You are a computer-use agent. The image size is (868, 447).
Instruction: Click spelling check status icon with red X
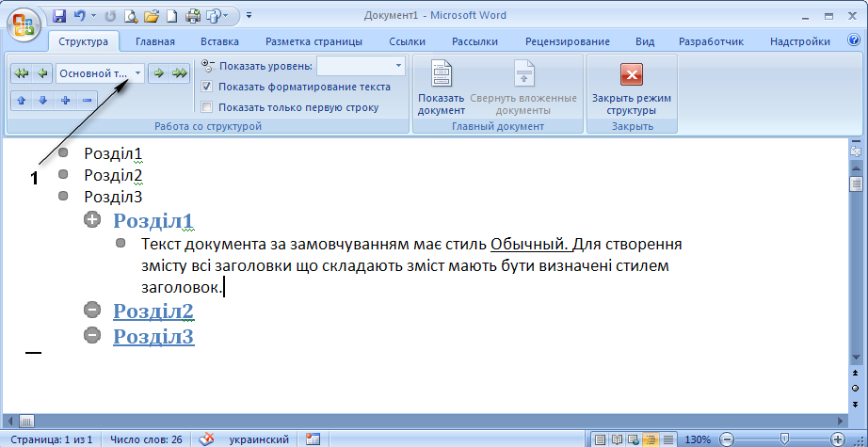click(x=206, y=439)
